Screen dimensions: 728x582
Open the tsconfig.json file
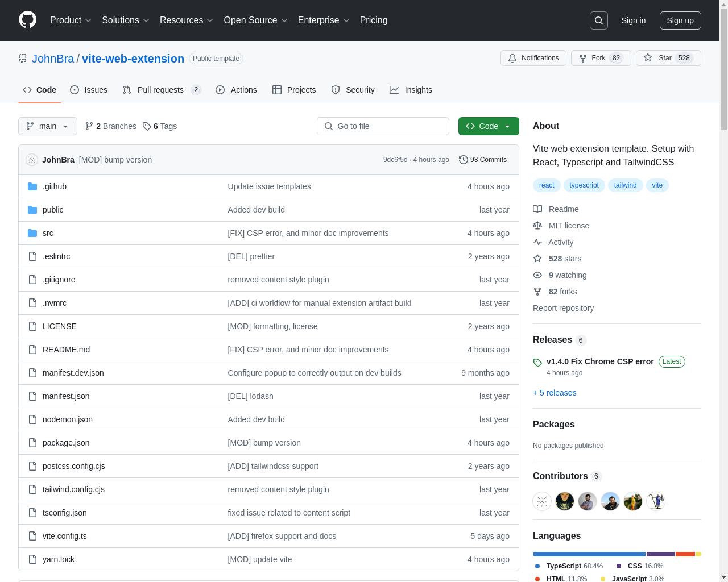[x=65, y=513]
